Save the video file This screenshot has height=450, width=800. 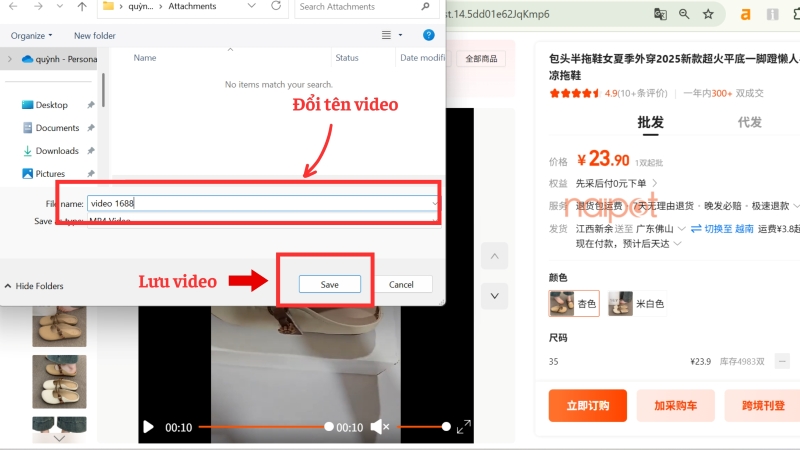[330, 284]
